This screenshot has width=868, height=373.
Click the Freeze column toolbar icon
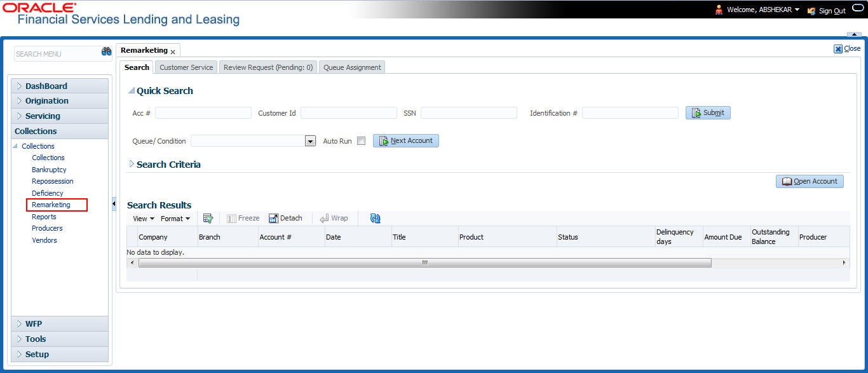click(232, 218)
